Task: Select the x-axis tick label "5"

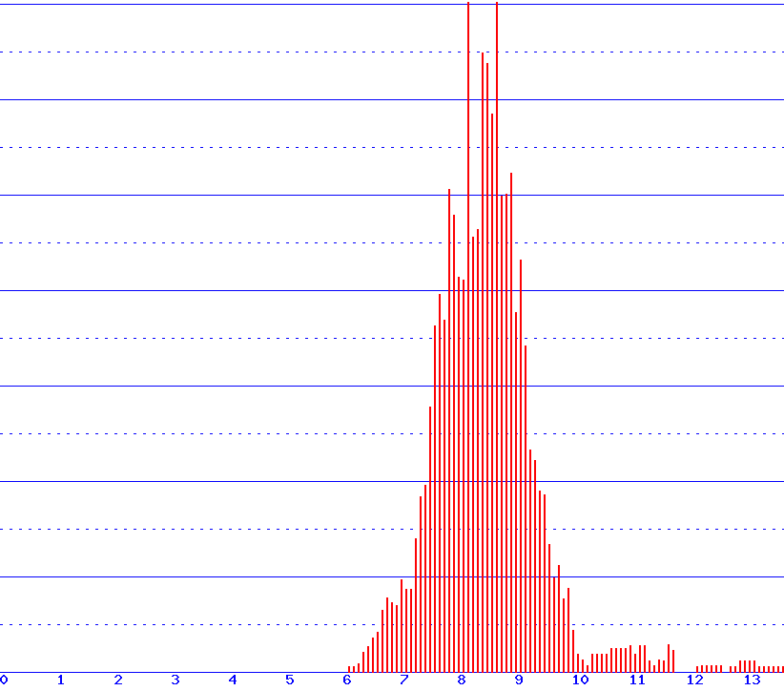Action: click(290, 680)
